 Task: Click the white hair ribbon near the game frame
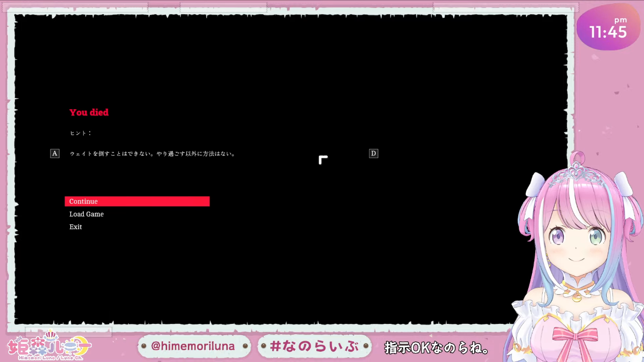[x=537, y=185]
